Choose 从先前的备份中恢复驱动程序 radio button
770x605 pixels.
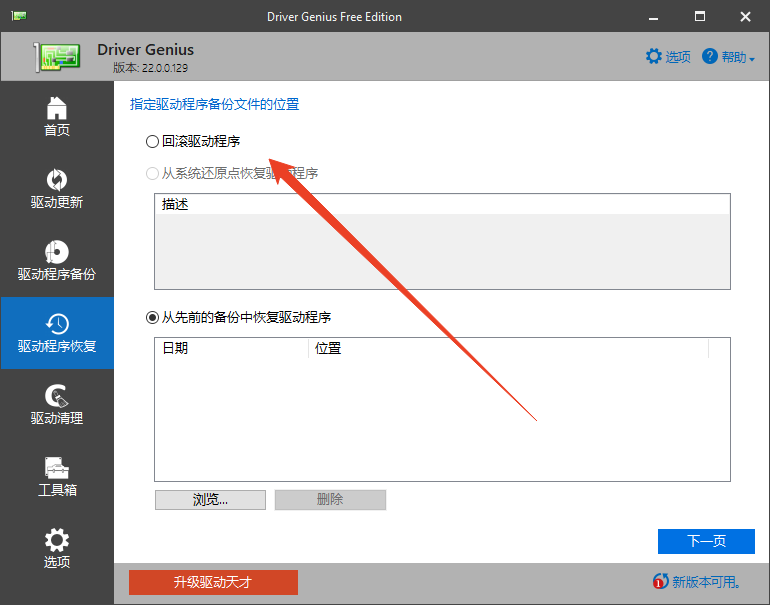(x=153, y=317)
